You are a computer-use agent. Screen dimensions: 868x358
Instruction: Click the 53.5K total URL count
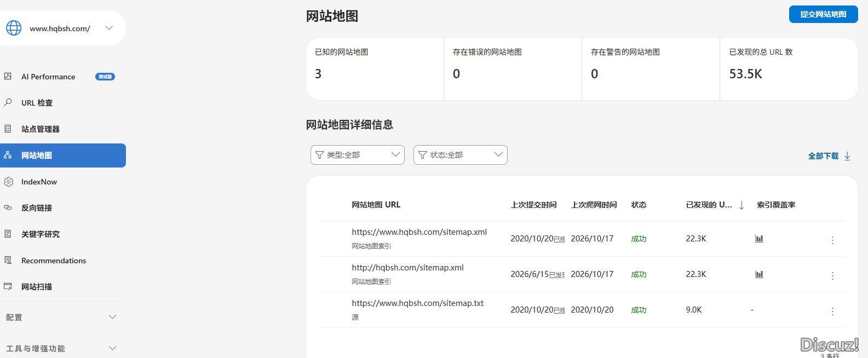[x=745, y=74]
